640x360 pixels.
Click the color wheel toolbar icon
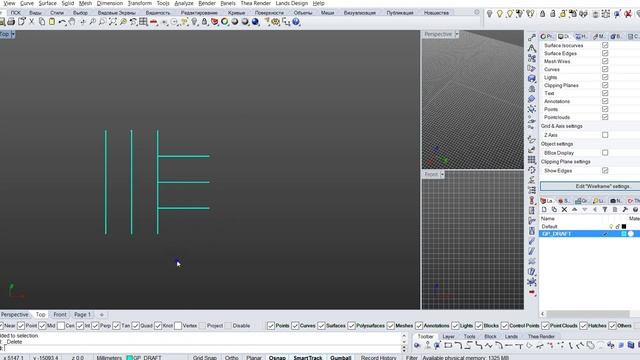point(224,22)
